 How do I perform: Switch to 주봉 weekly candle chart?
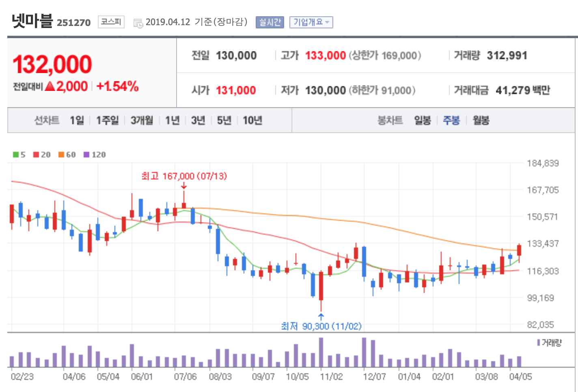tap(451, 120)
